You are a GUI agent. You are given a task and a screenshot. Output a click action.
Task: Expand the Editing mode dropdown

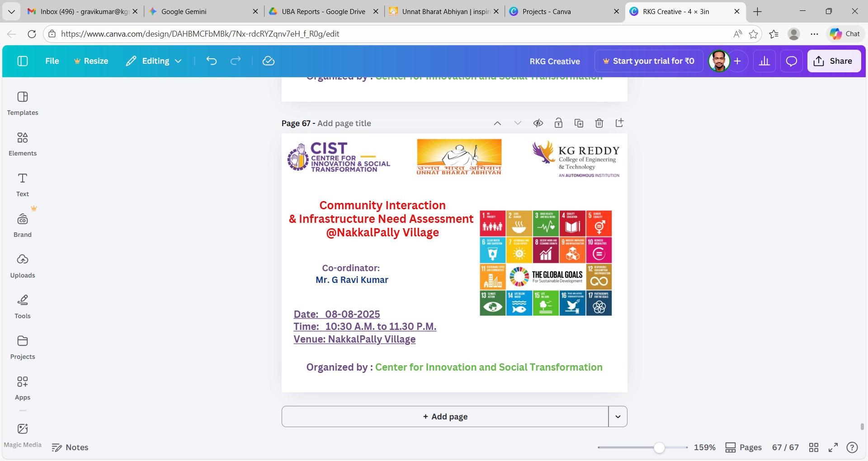tap(154, 61)
